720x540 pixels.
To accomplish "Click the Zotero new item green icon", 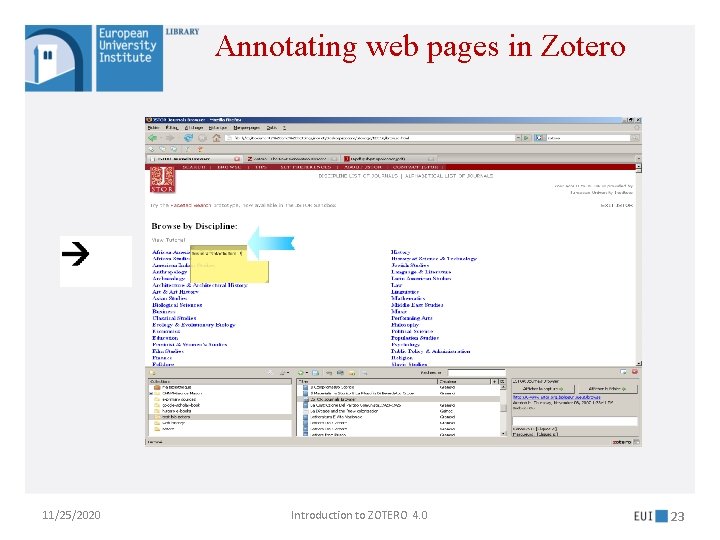I will click(x=300, y=373).
